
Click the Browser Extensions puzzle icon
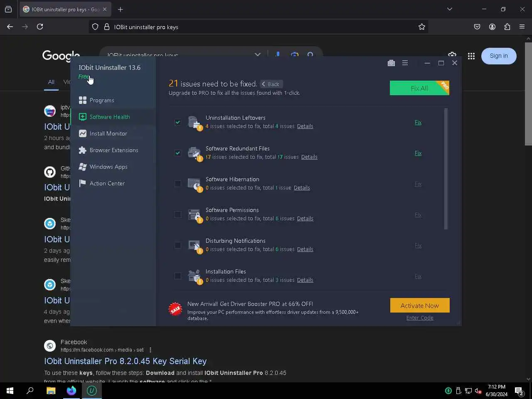[83, 150]
